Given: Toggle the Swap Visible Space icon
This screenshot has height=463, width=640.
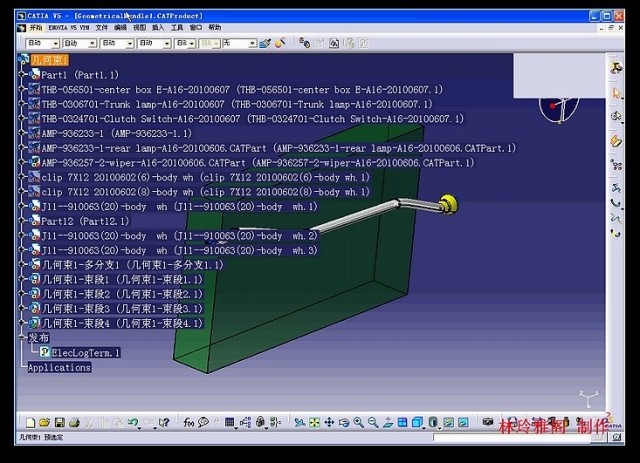Looking at the screenshot, I should coord(463,423).
